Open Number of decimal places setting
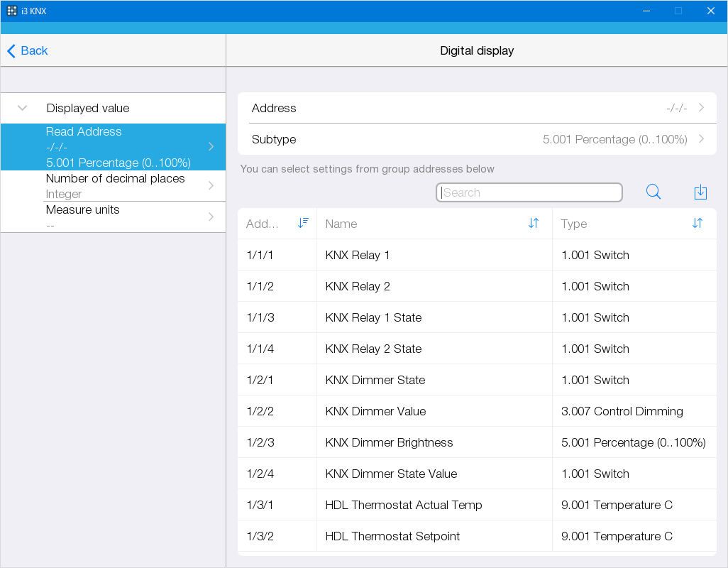 (x=114, y=185)
